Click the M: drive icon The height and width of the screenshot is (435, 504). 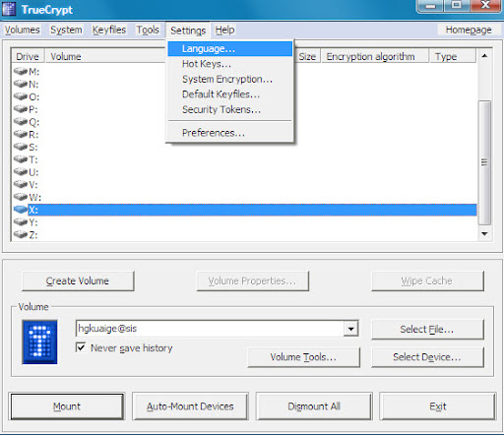21,71
